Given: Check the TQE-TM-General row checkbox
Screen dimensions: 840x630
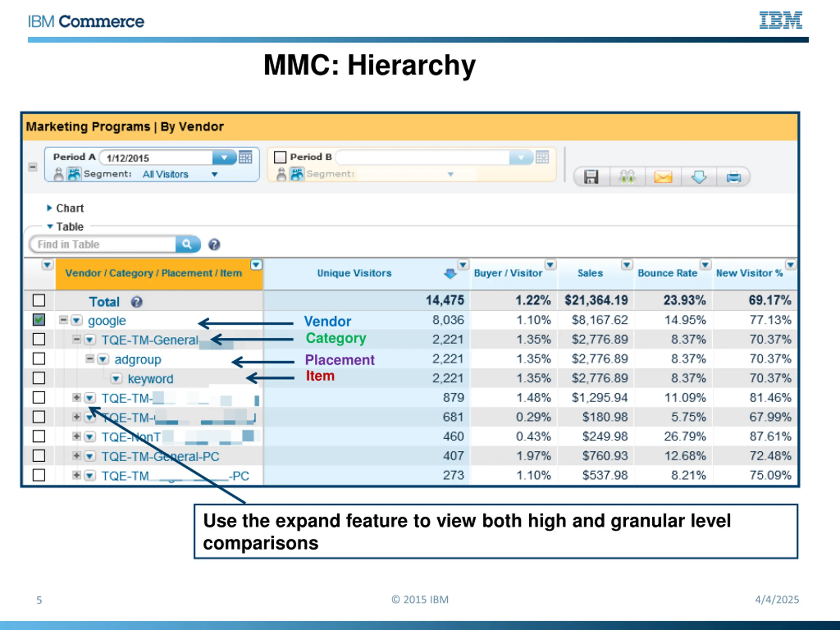Looking at the screenshot, I should (39, 339).
